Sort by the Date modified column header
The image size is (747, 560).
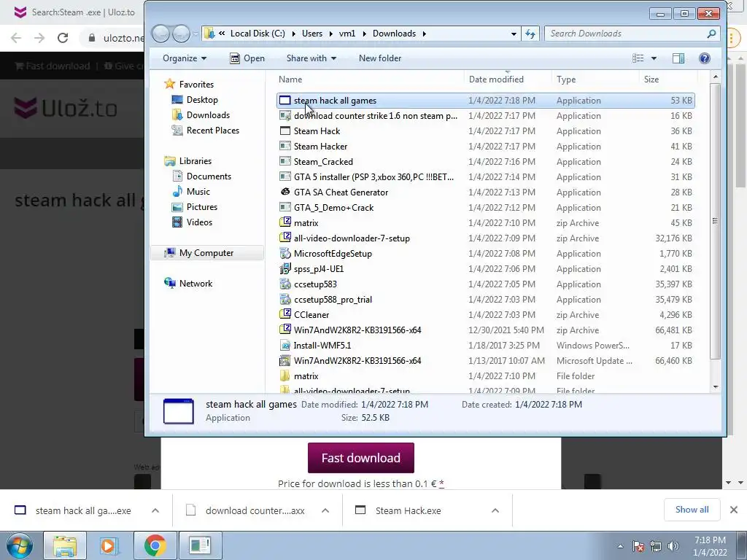click(x=508, y=79)
